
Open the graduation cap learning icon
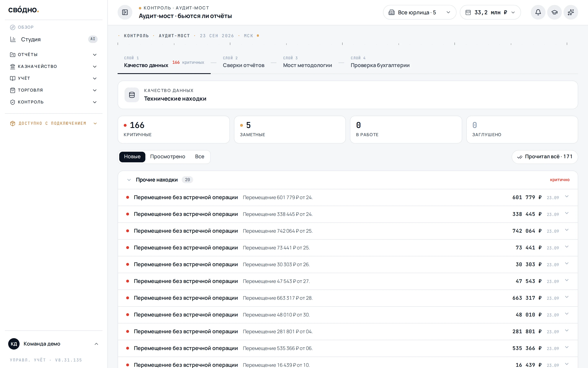pyautogui.click(x=554, y=12)
